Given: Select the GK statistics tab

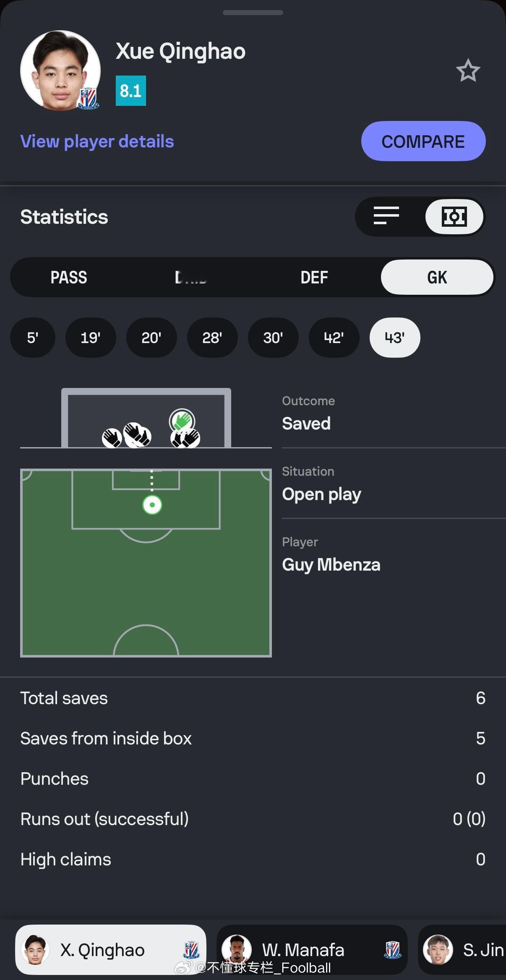Looking at the screenshot, I should pyautogui.click(x=437, y=278).
